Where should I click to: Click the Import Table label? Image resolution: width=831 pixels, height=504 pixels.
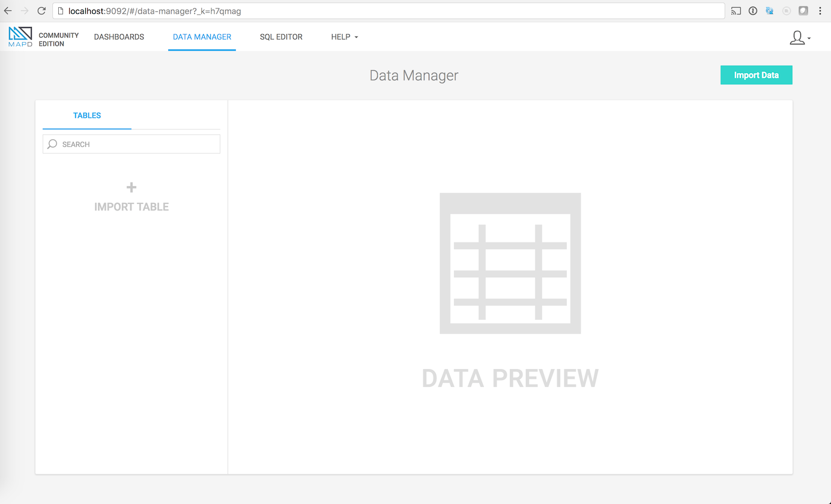tap(131, 207)
